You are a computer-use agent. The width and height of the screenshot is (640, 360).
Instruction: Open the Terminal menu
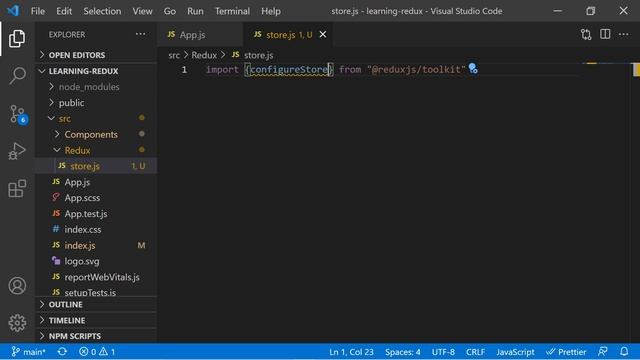pyautogui.click(x=232, y=11)
